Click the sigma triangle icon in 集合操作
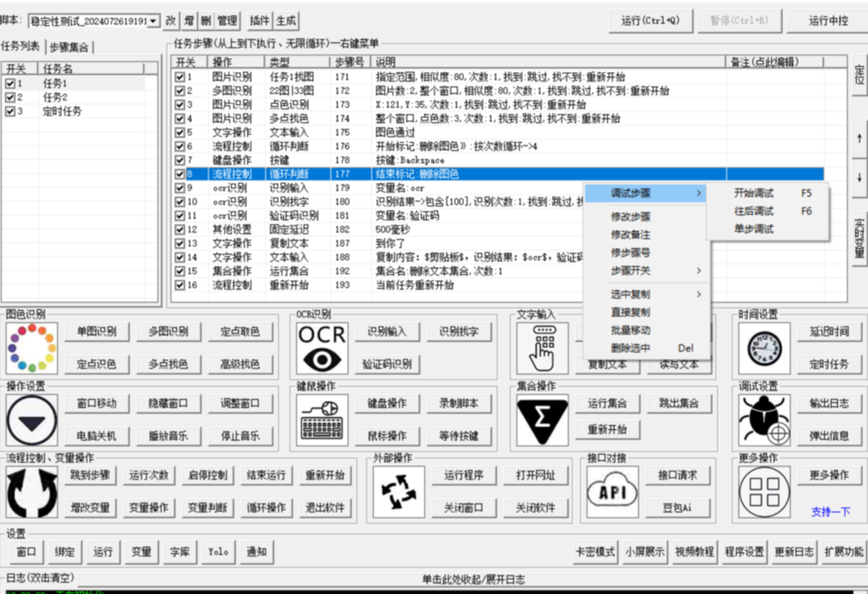 (542, 419)
